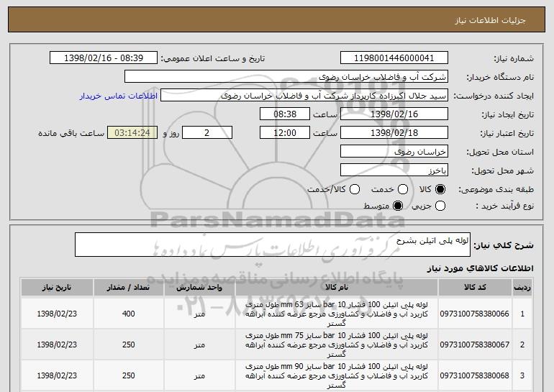This screenshot has width=554, height=392.
Task: Click the remaining days field showing 2
Action: (x=207, y=133)
